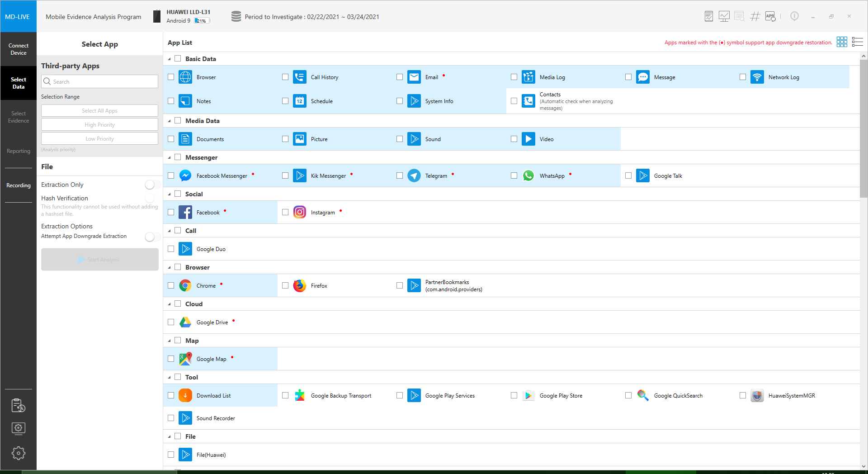Click Start Analysis button
This screenshot has height=474, width=868.
pyautogui.click(x=99, y=259)
